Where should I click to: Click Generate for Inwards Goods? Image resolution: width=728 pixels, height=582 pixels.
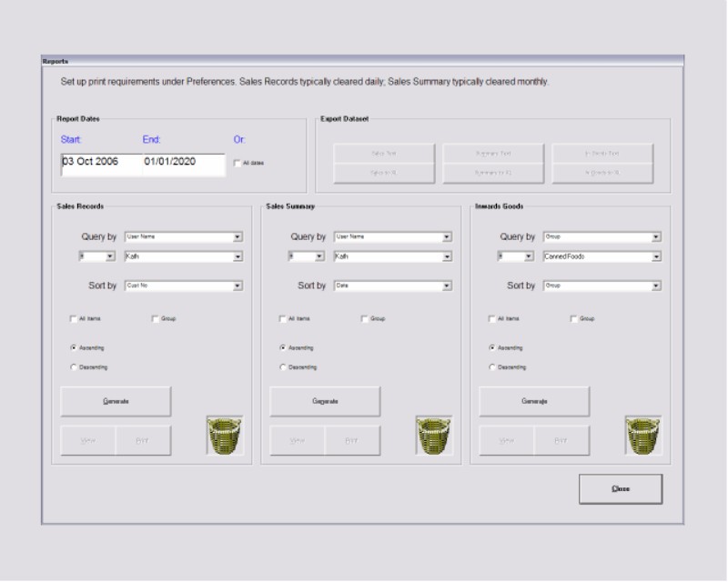534,401
